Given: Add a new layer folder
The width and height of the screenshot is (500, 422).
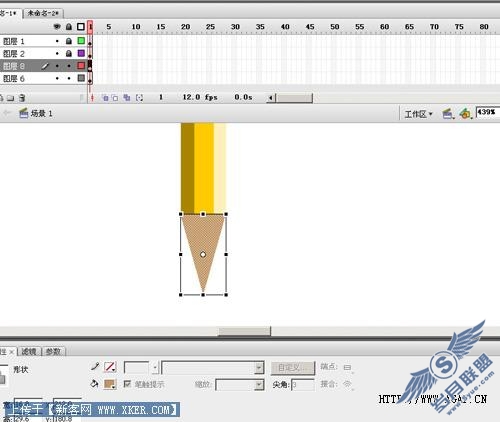Looking at the screenshot, I should 10,98.
